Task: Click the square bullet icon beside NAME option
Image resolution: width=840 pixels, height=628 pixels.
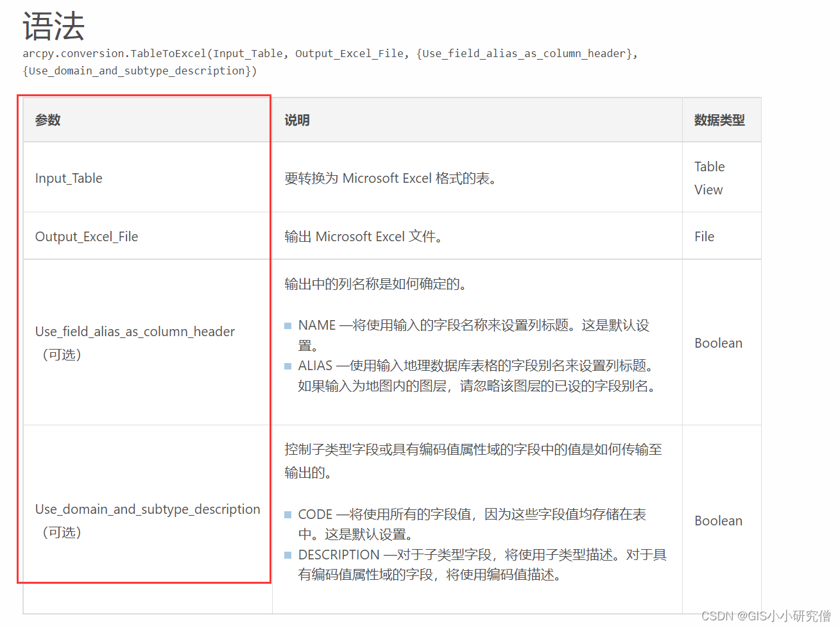Action: tap(287, 325)
